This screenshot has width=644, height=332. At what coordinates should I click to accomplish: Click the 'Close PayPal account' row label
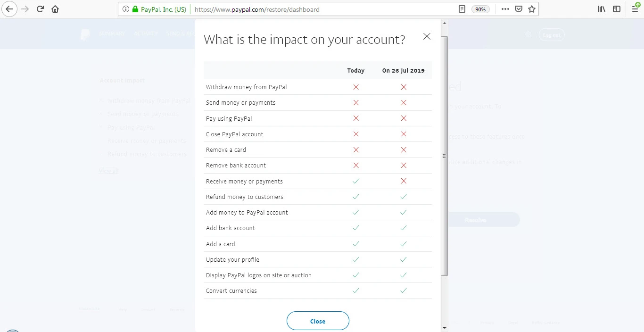[x=235, y=134]
